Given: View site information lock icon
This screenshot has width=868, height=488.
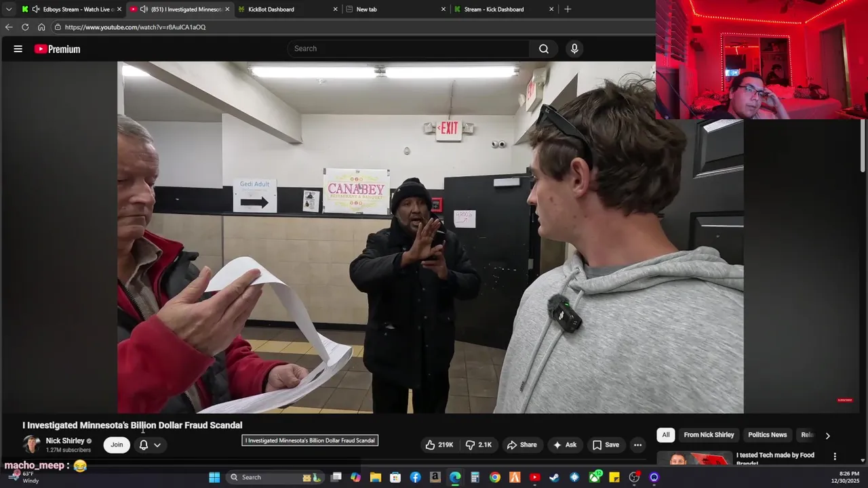Looking at the screenshot, I should (x=58, y=27).
